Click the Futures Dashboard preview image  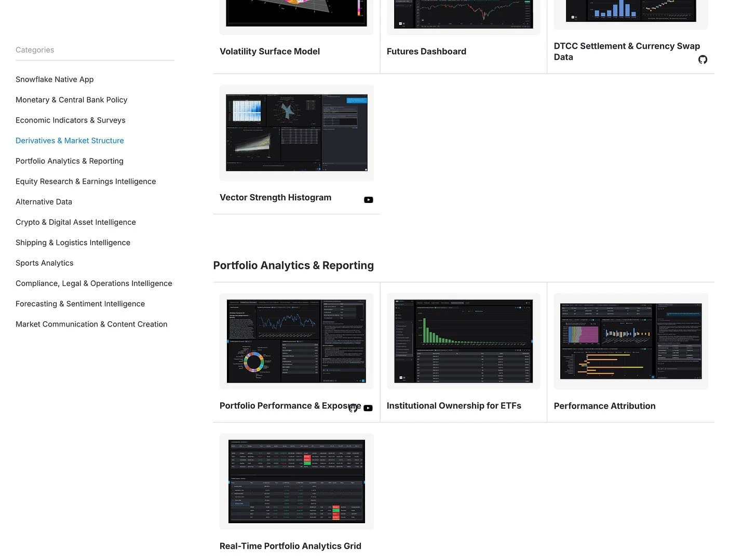click(463, 13)
